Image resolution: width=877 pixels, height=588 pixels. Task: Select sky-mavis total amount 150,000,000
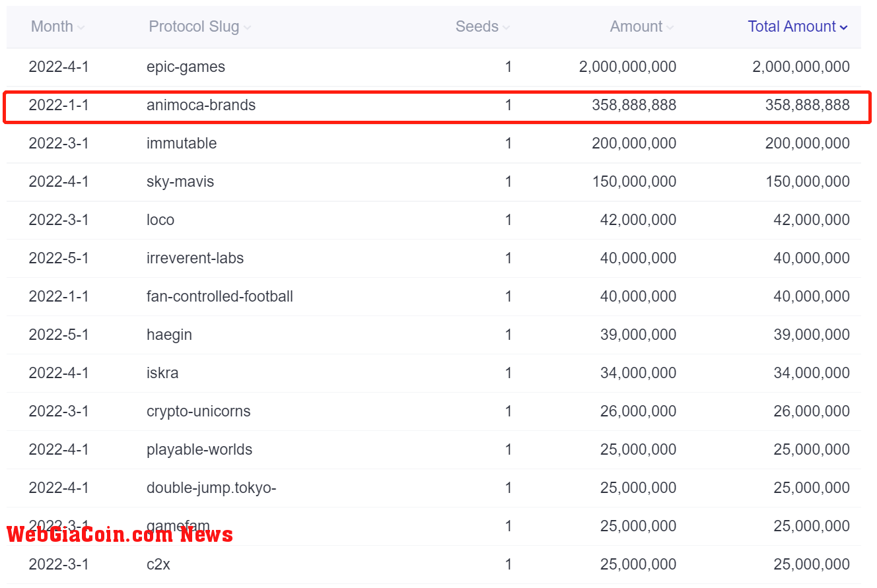click(808, 181)
